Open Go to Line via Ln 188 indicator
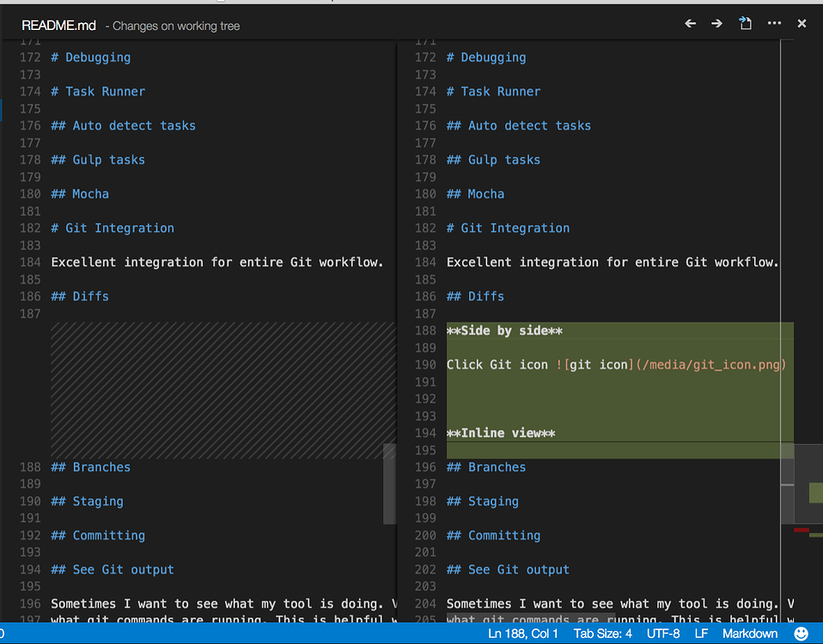This screenshot has width=823, height=644. pyautogui.click(x=524, y=634)
